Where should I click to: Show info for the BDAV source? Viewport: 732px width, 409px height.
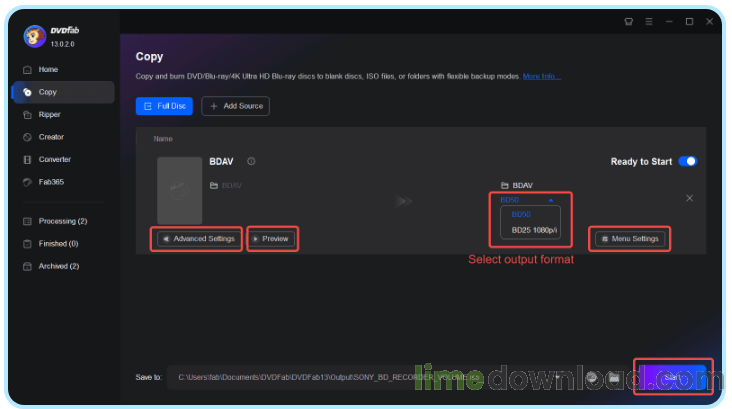pyautogui.click(x=251, y=161)
